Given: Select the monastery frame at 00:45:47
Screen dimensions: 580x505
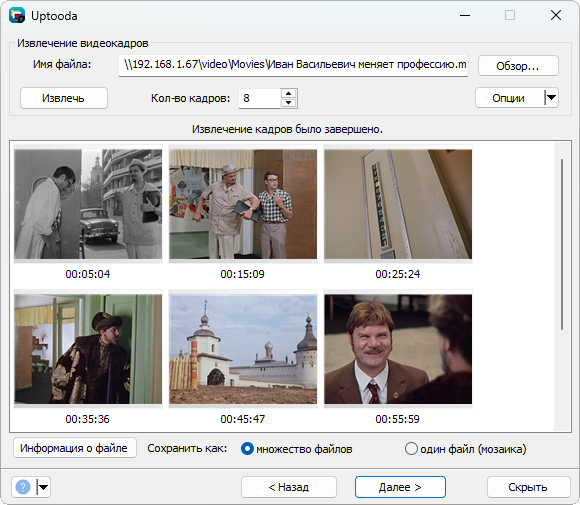Looking at the screenshot, I should (243, 349).
